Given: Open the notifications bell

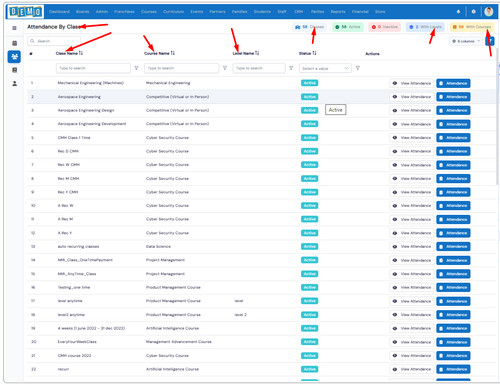Looking at the screenshot, I should (x=458, y=11).
